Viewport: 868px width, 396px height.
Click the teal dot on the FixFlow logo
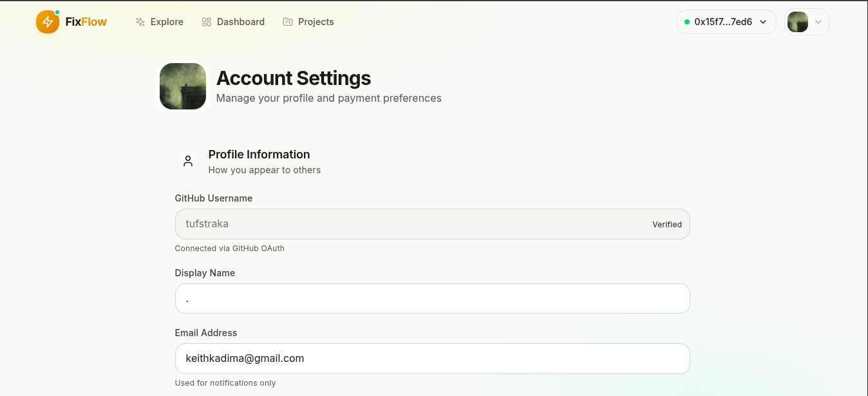[57, 12]
